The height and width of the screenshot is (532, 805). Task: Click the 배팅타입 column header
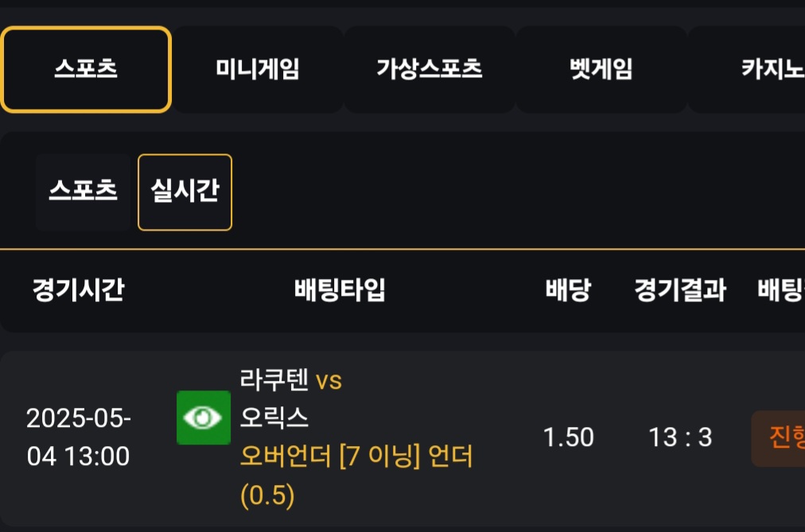(340, 289)
